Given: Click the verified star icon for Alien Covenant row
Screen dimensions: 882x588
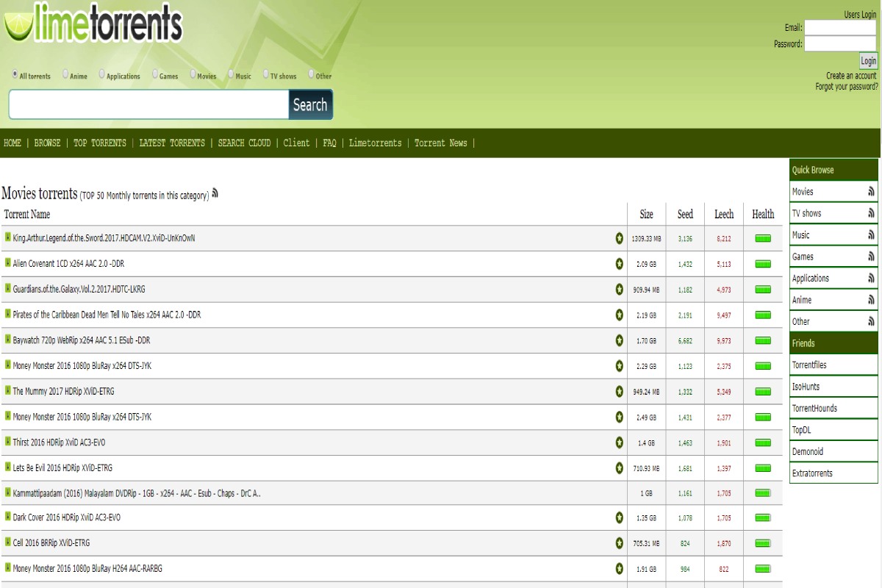Looking at the screenshot, I should (620, 264).
